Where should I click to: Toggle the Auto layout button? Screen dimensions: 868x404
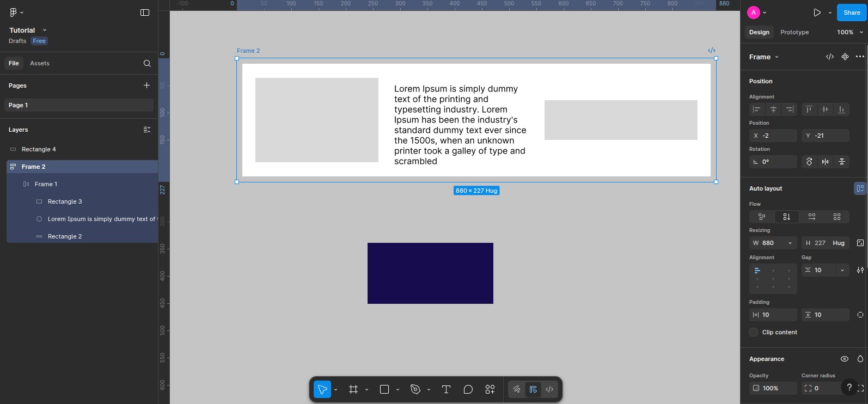860,188
